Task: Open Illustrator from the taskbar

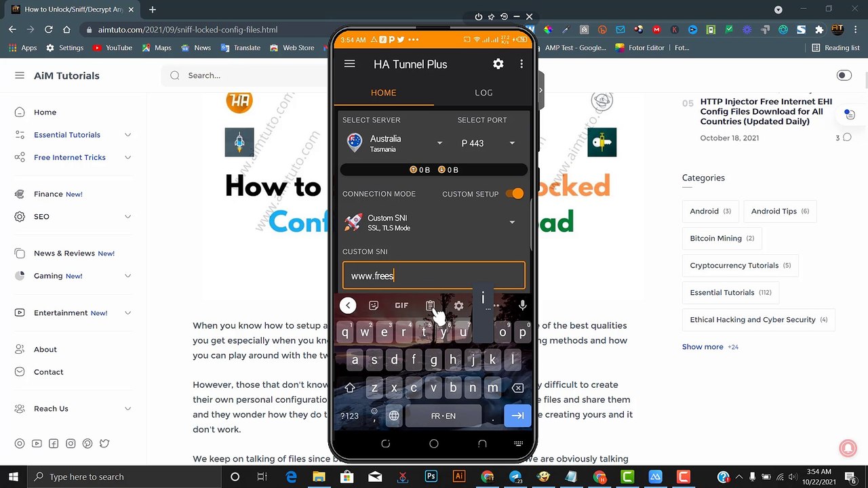Action: tap(459, 476)
